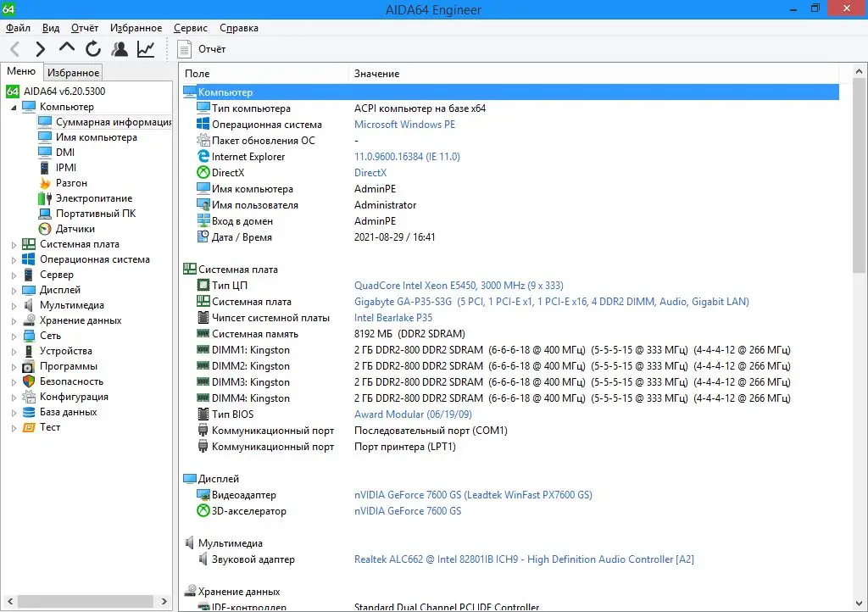The height and width of the screenshot is (612, 868).
Task: Click the Internet Explorer icon in report
Action: click(203, 157)
